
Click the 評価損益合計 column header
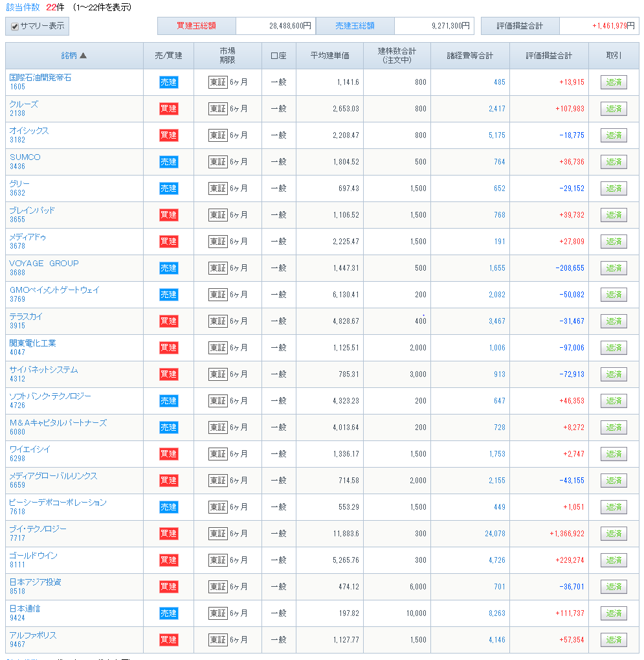(x=548, y=56)
